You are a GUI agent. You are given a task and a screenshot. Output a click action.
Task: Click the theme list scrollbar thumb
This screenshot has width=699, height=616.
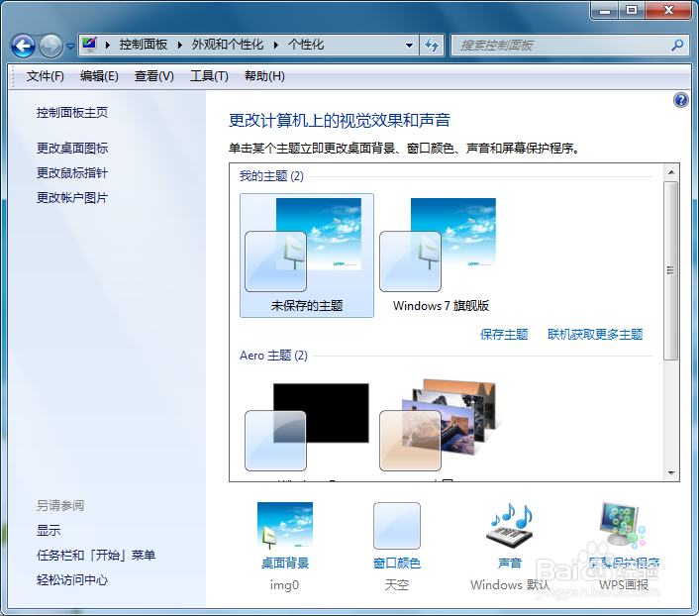[671, 270]
